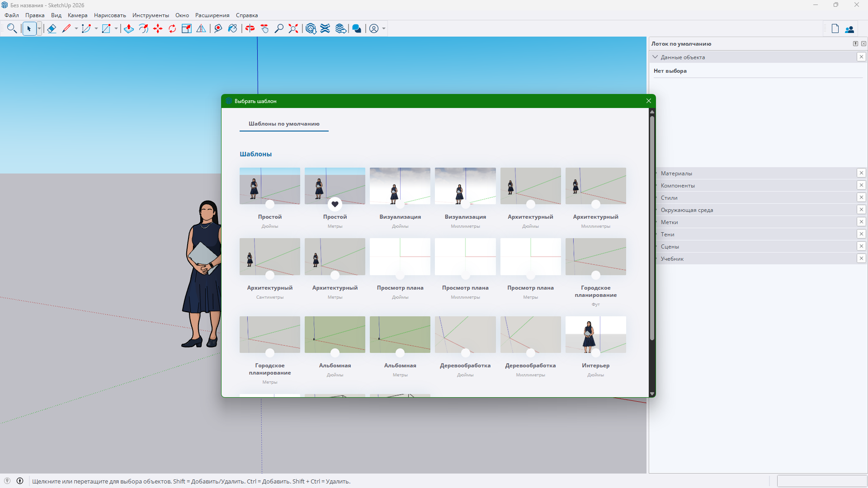The image size is (868, 488).
Task: Select the Eraser tool
Action: 52,28
